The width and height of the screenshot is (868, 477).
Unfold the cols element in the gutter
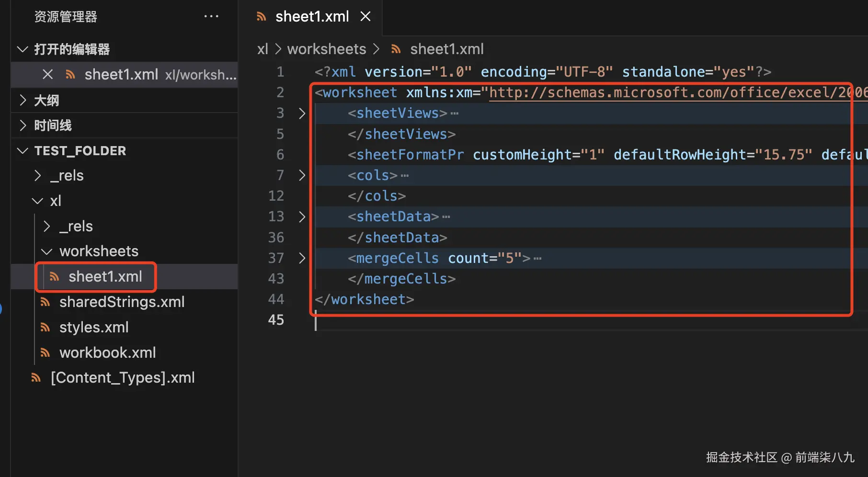coord(302,175)
